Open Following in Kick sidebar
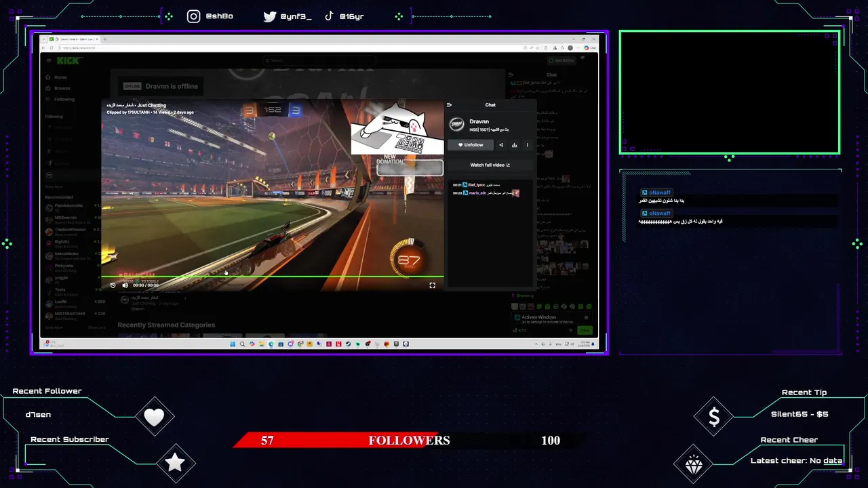Screen dimensions: 868x488 [64, 99]
